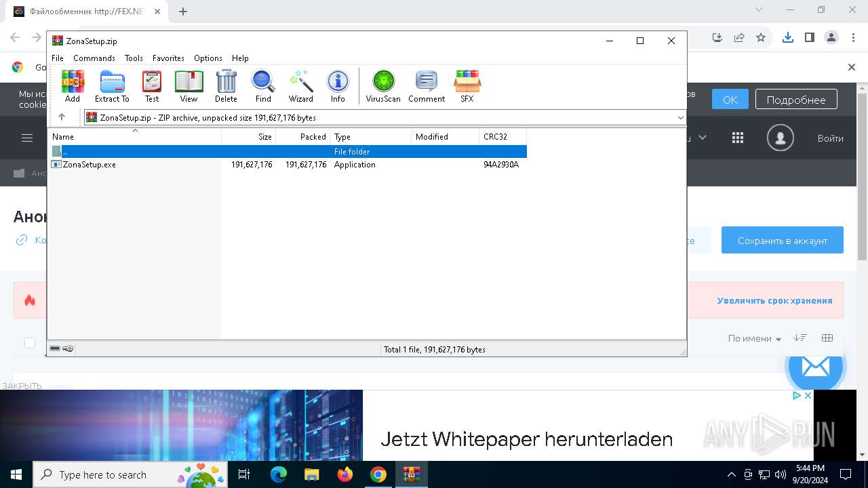Launch the Wizard tool
Image resolution: width=868 pixels, height=488 pixels.
pyautogui.click(x=300, y=86)
